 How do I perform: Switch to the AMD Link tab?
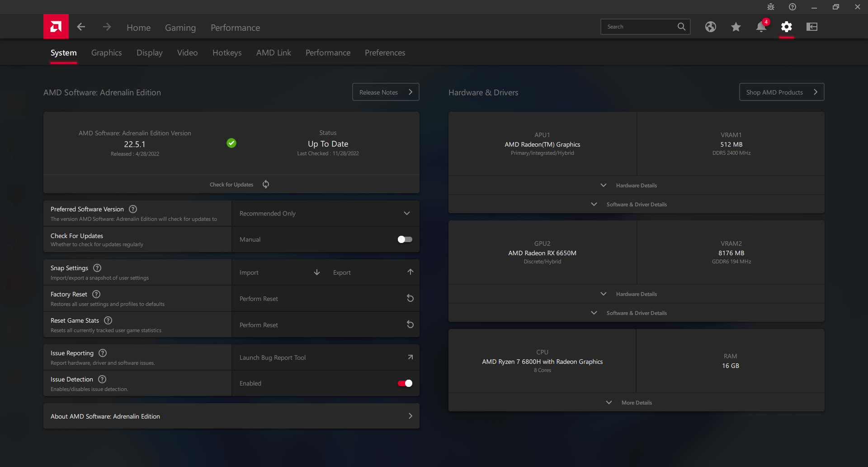[274, 53]
